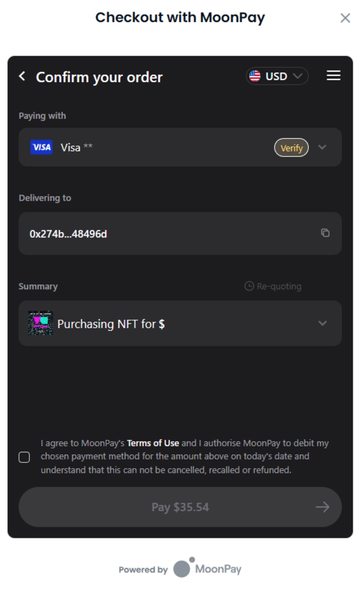The height and width of the screenshot is (594, 364).
Task: Click the arrow on Pay button
Action: (322, 507)
